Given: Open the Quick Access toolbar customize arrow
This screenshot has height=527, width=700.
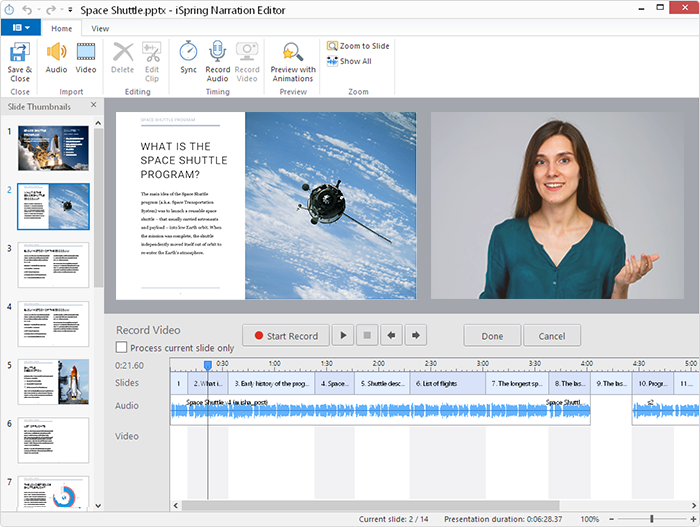Looking at the screenshot, I should point(70,10).
